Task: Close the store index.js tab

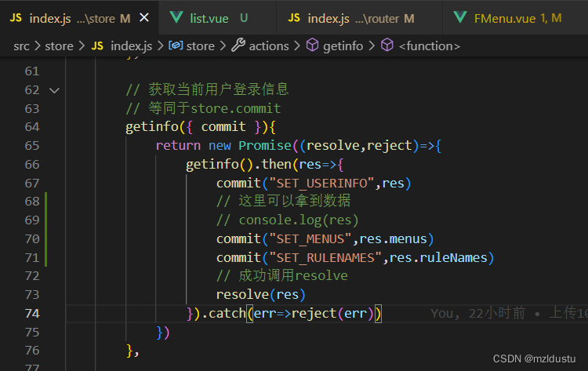Action: point(144,17)
